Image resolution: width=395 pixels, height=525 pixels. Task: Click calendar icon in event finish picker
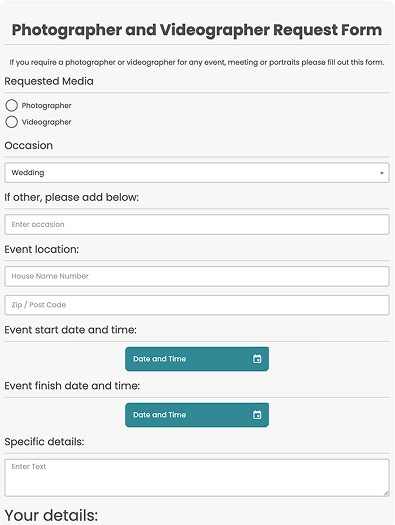coord(257,415)
